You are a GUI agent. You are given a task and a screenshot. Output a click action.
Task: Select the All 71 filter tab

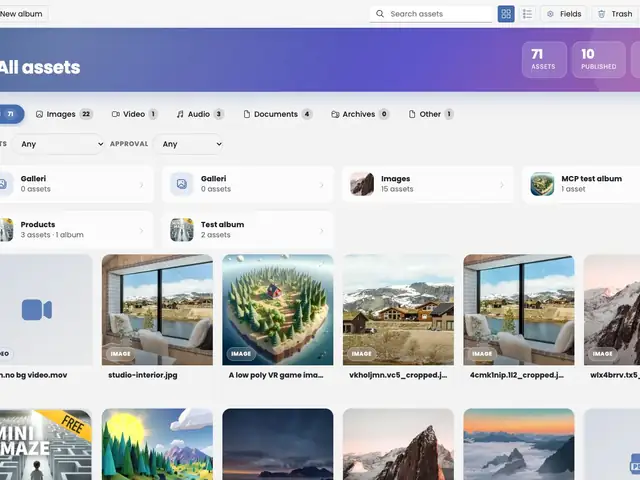(11, 114)
